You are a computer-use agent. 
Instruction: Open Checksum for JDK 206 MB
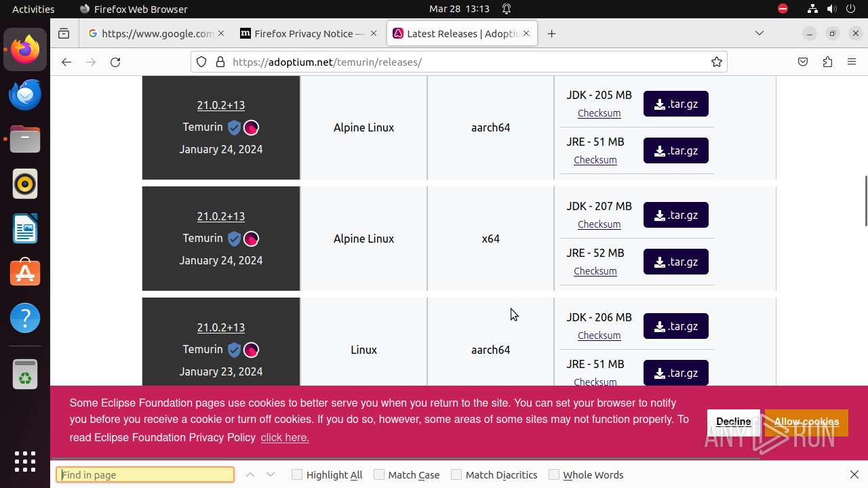(599, 335)
